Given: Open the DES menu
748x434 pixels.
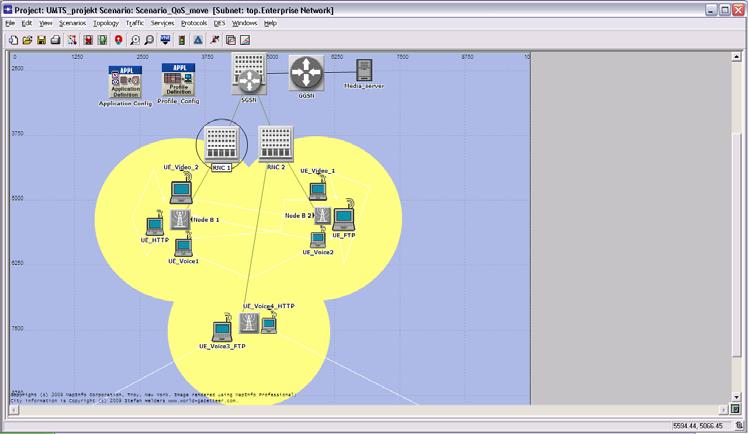Looking at the screenshot, I should [x=219, y=23].
